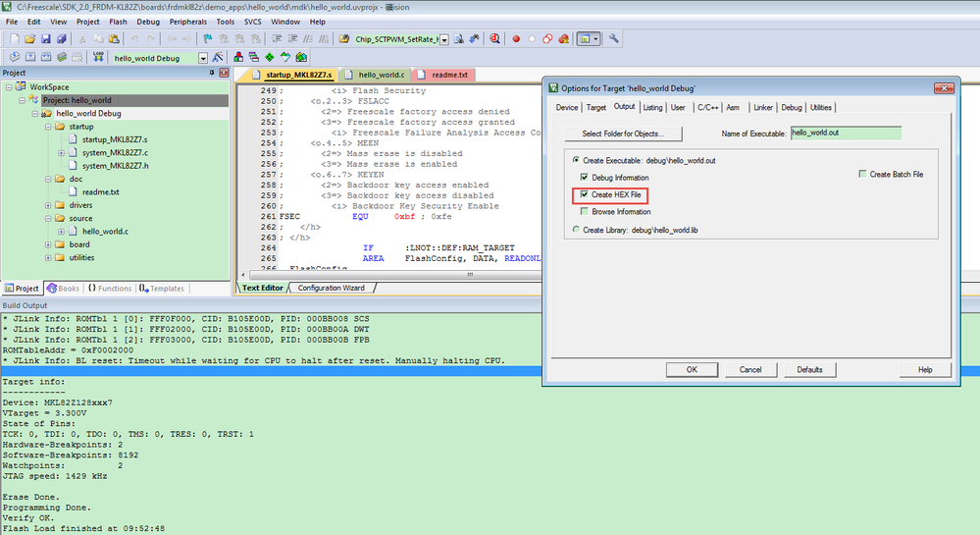Toggle a bookmark with the flag icon
Screen dimensions: 980x535
coord(208,39)
